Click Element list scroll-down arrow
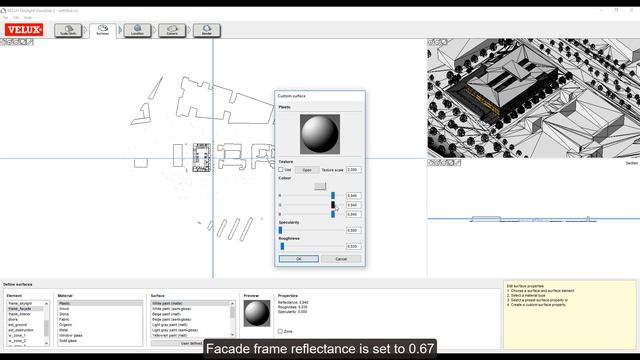This screenshot has width=640, height=360. [46, 343]
